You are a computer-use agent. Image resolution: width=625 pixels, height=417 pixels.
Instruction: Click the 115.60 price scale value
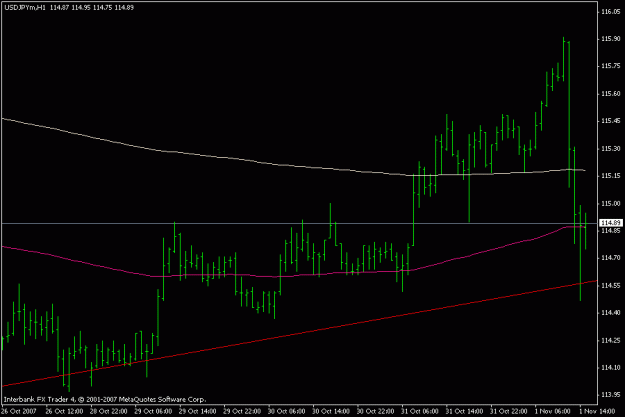point(610,94)
